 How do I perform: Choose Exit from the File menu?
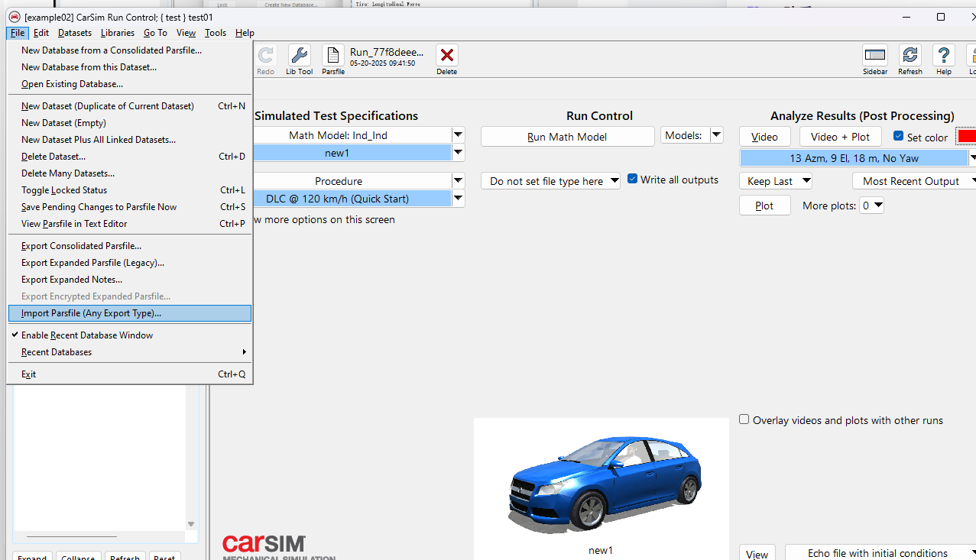[129, 374]
